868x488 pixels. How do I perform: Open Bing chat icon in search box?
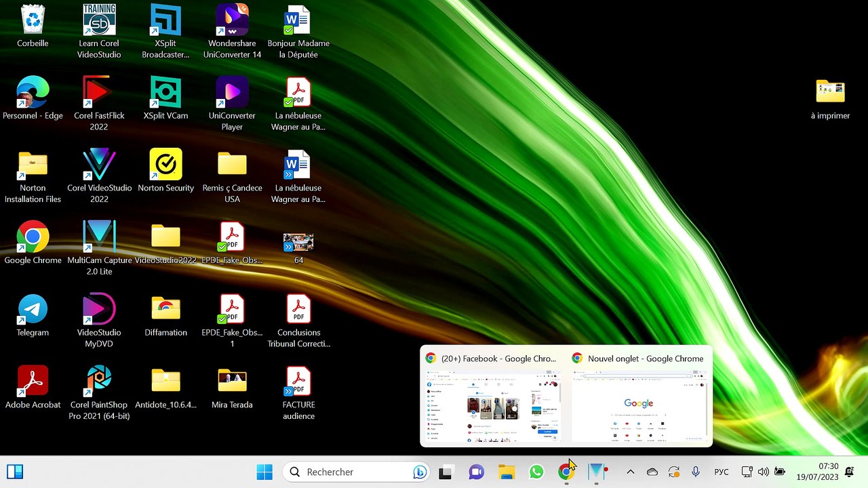(x=420, y=472)
